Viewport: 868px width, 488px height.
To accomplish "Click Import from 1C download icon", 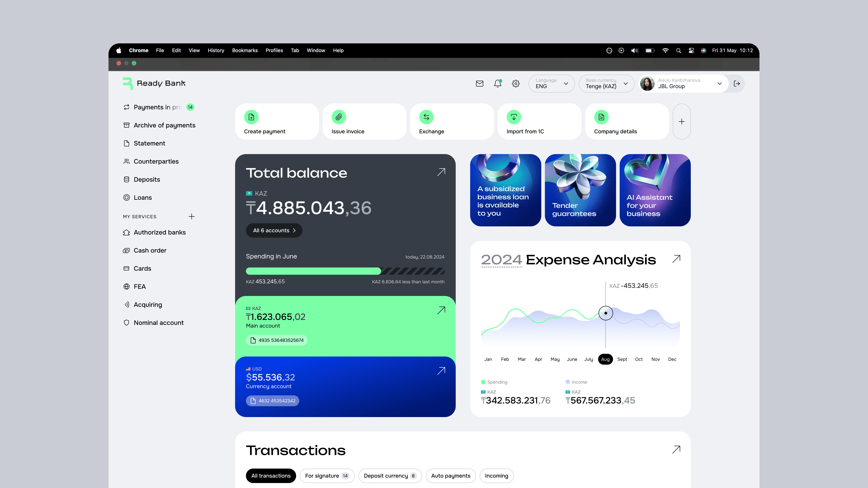I will tap(514, 117).
